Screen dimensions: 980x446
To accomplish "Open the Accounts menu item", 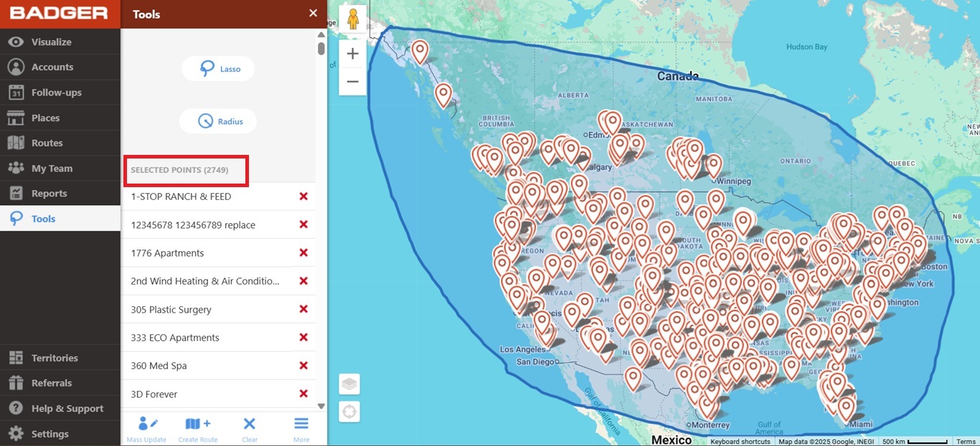I will (52, 67).
